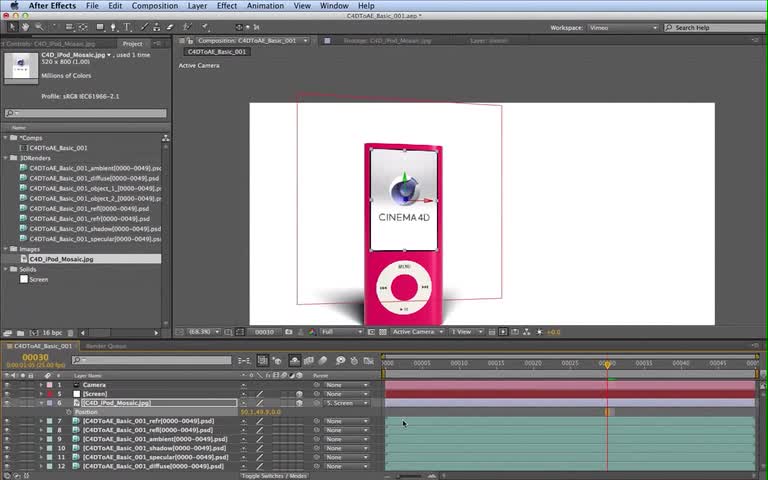Viewport: 768px width, 480px height.
Task: Toggle 3D layer switch on [Screen] layer
Action: tap(299, 394)
